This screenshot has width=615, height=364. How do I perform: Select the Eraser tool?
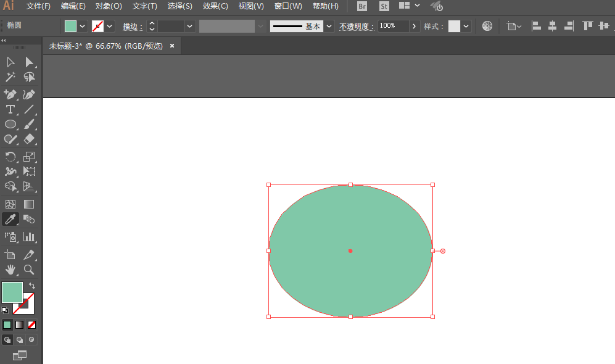click(29, 139)
